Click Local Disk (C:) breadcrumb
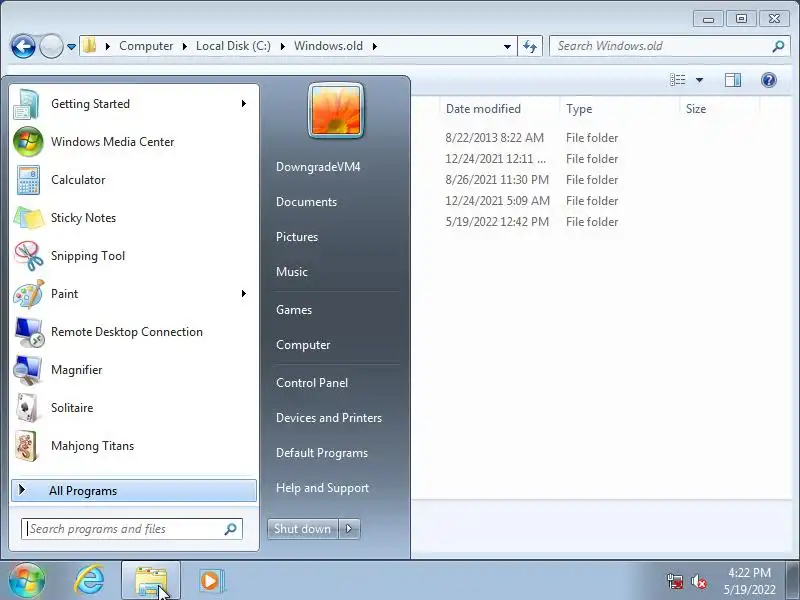Image resolution: width=800 pixels, height=600 pixels. pos(233,46)
